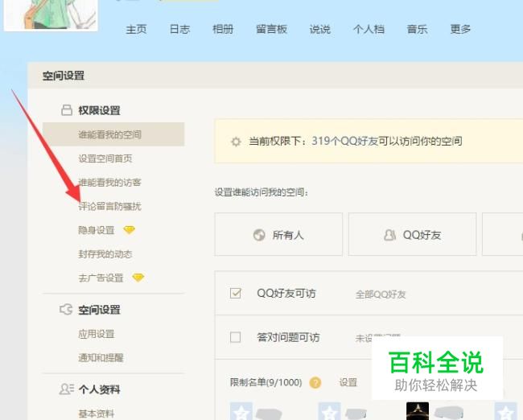
Task: Click the profile avatar picture
Action: [51, 15]
